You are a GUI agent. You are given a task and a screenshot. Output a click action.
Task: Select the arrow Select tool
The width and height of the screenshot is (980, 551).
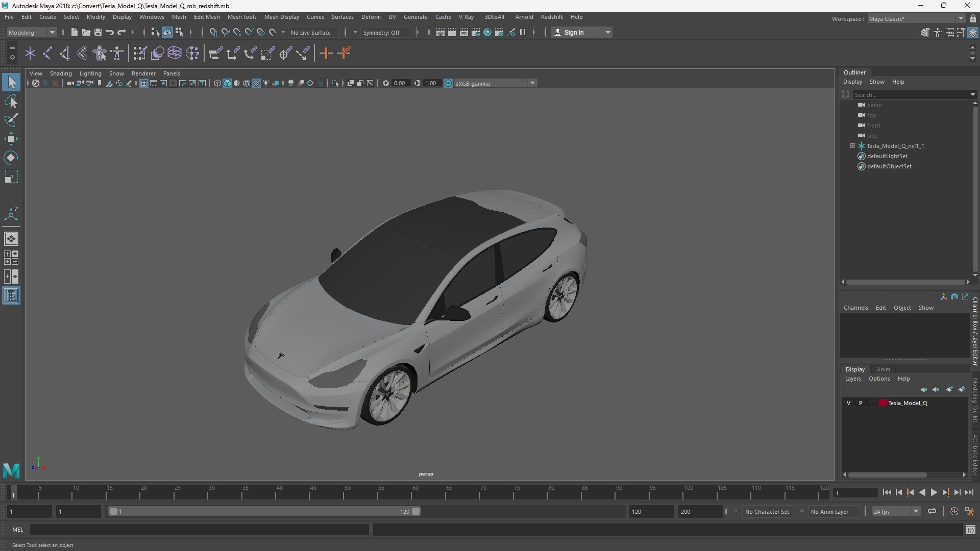[x=11, y=82]
